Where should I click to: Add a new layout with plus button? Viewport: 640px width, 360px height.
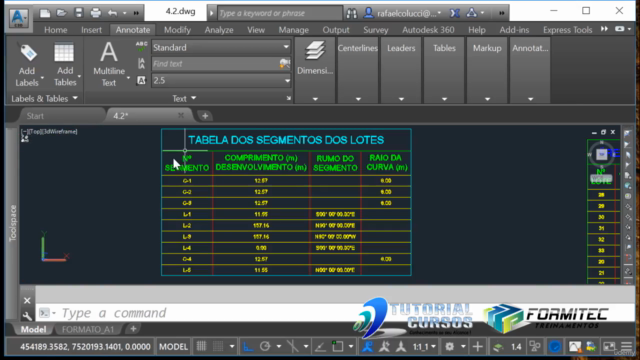pyautogui.click(x=133, y=329)
